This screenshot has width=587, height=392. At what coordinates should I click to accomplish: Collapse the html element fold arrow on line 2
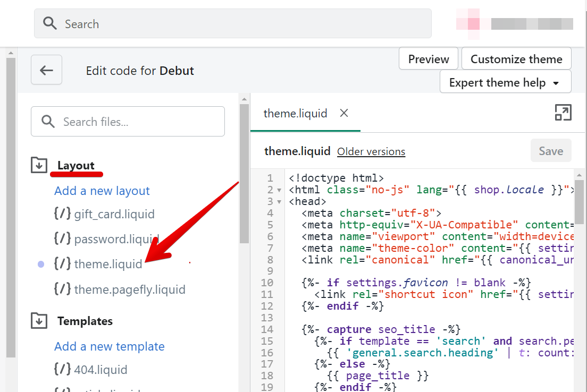(279, 190)
